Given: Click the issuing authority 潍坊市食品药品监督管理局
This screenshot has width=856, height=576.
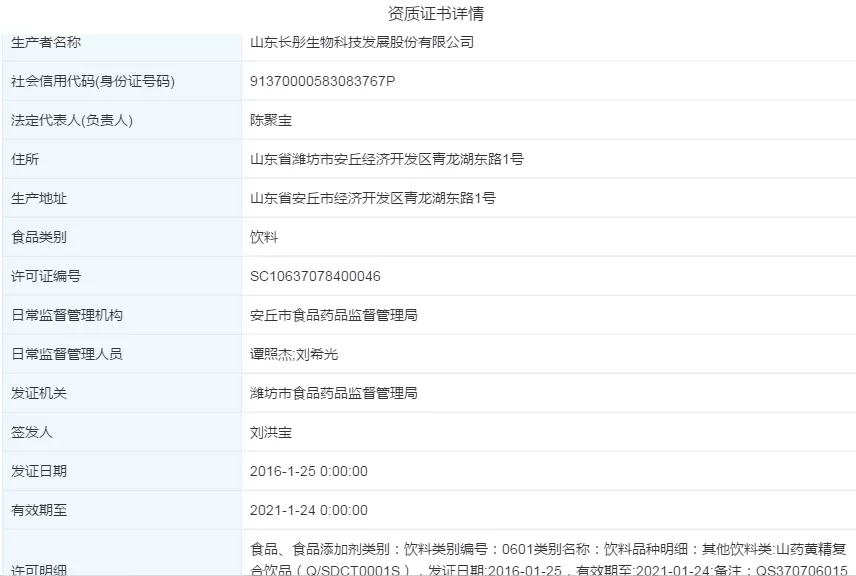Looking at the screenshot, I should [334, 393].
